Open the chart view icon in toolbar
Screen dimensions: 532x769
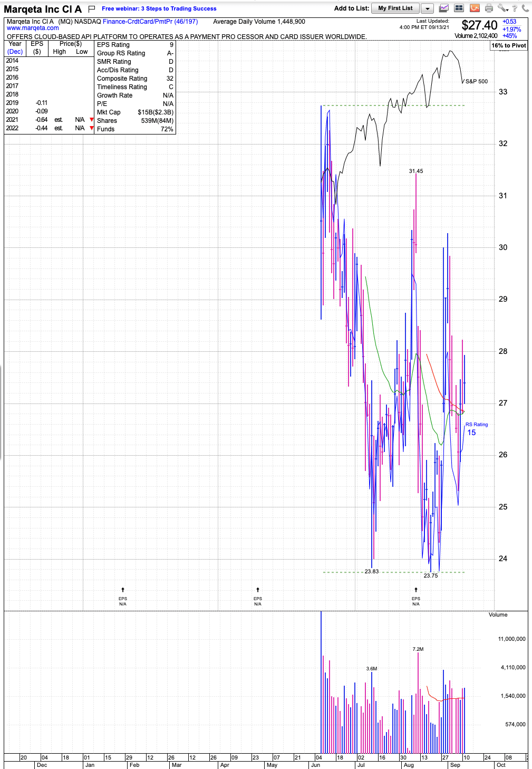point(444,8)
